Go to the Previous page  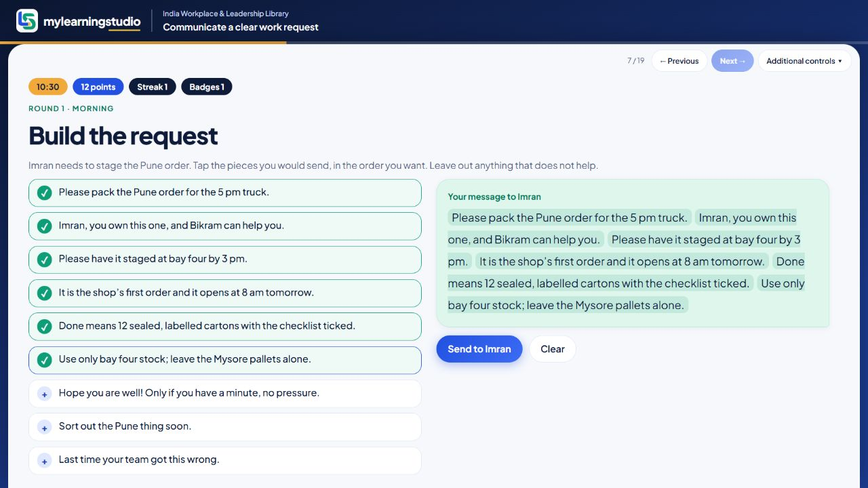tap(679, 61)
